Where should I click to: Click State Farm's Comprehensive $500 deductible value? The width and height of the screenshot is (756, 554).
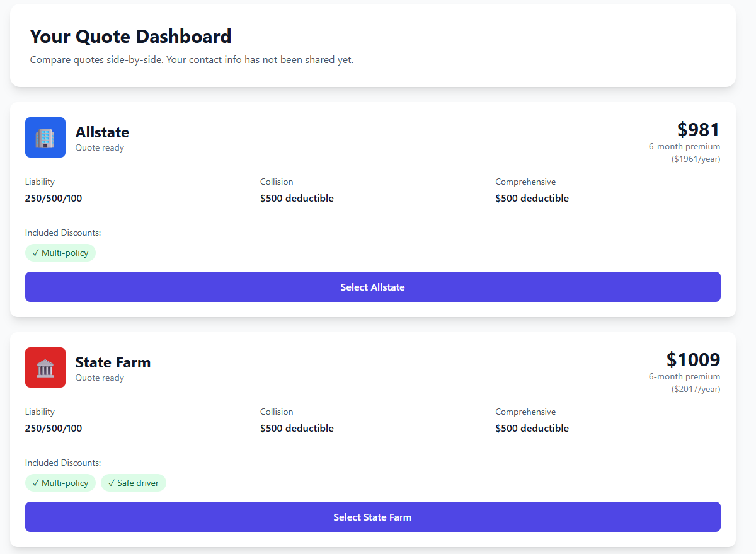[532, 429]
